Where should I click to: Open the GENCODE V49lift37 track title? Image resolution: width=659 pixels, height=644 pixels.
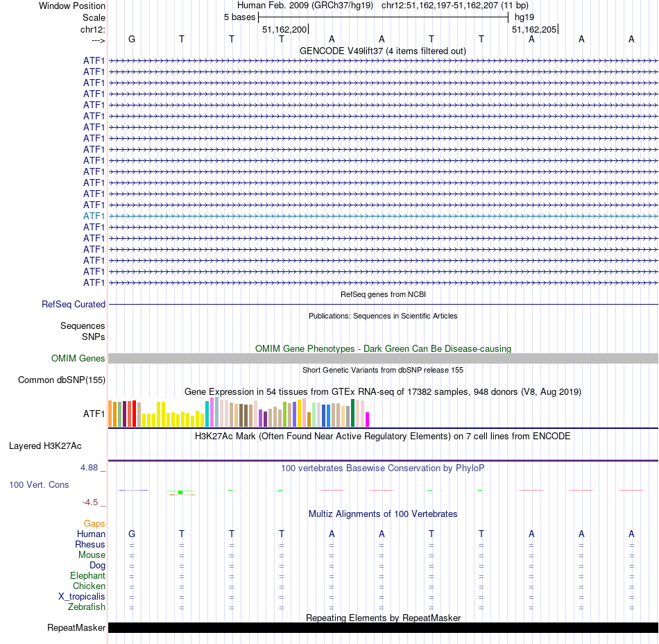[x=382, y=51]
